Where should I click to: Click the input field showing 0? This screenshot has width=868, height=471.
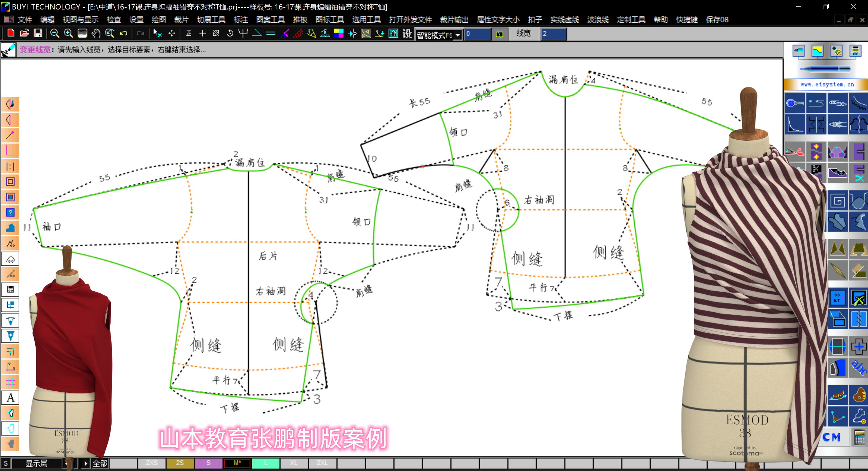pyautogui.click(x=477, y=34)
